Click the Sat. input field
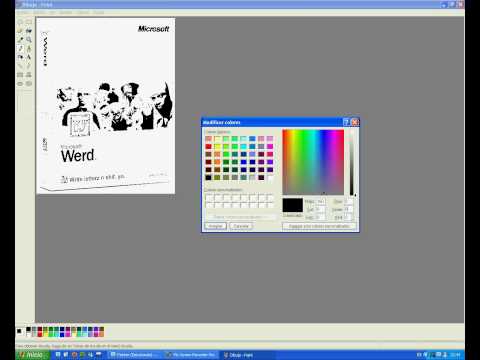The height and width of the screenshot is (360, 480). [320, 209]
